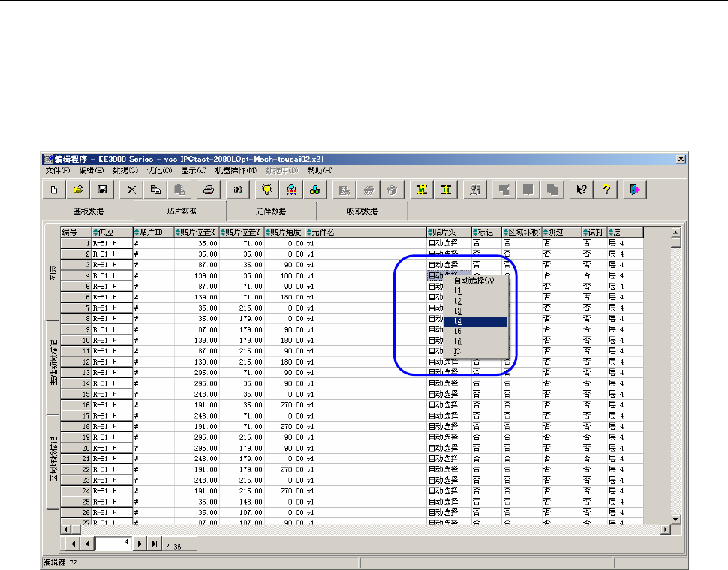Click the Open folder toolbar icon
Image resolution: width=728 pixels, height=570 pixels.
click(78, 190)
